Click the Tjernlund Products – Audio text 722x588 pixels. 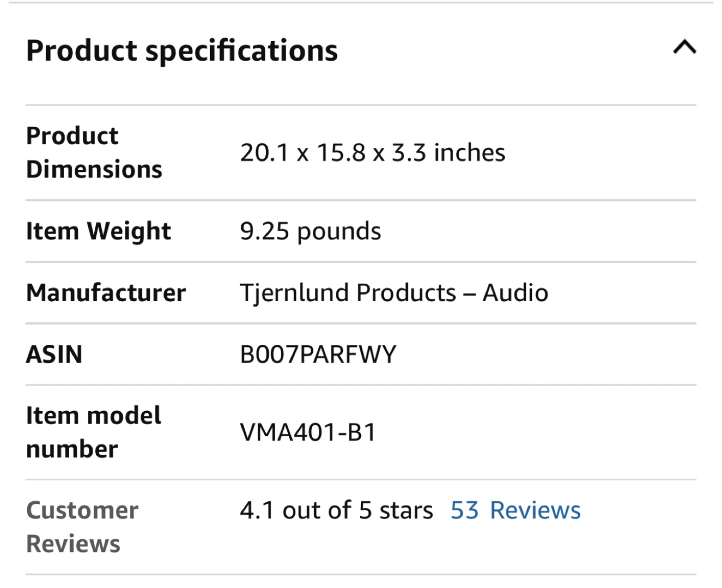click(x=394, y=293)
